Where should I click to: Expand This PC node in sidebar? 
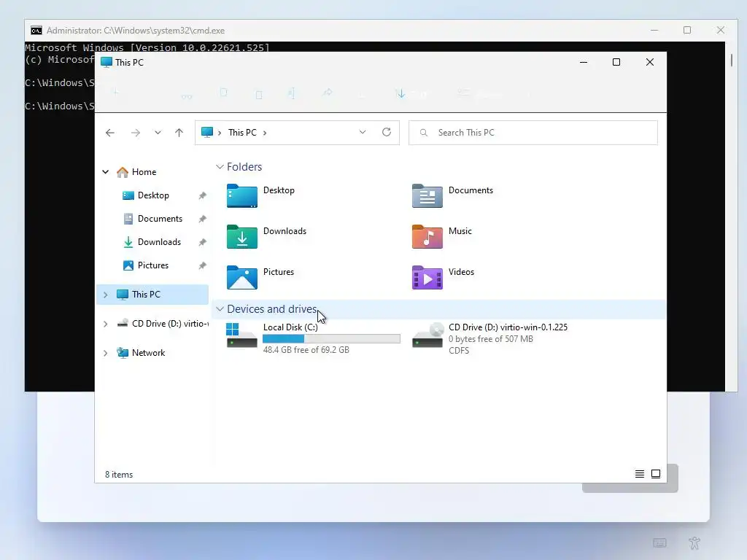[x=106, y=295]
